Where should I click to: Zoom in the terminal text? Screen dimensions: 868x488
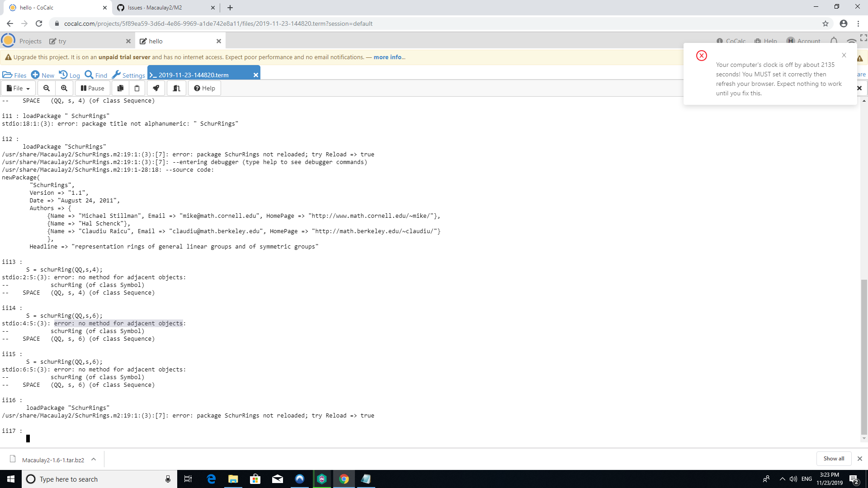64,88
